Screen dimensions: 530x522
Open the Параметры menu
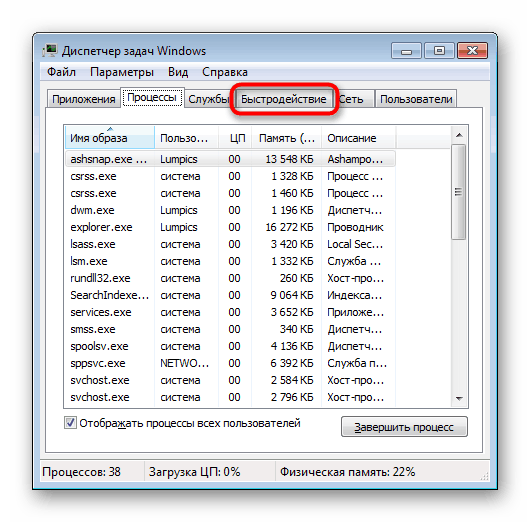click(122, 72)
